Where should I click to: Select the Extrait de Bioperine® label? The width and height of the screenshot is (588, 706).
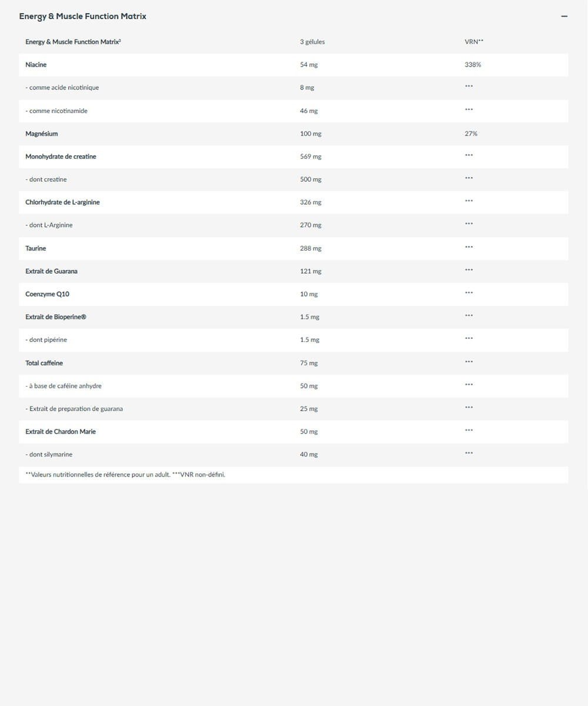pyautogui.click(x=56, y=317)
